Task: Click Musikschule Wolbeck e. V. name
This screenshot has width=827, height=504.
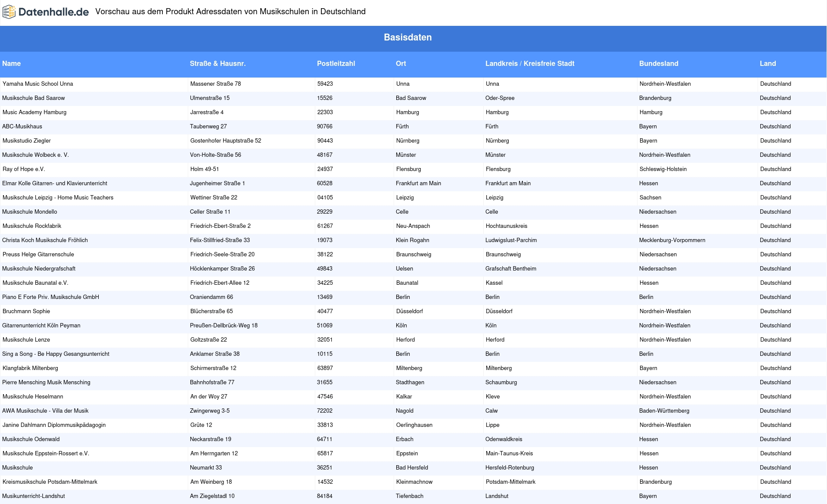Action: [x=35, y=155]
